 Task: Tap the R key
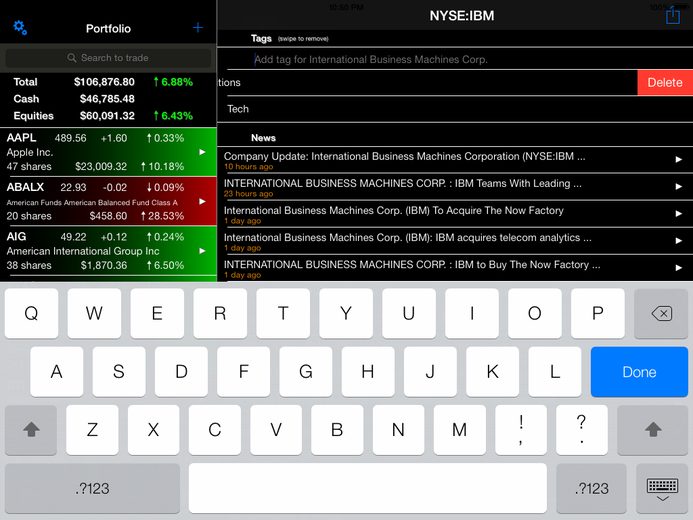220,314
